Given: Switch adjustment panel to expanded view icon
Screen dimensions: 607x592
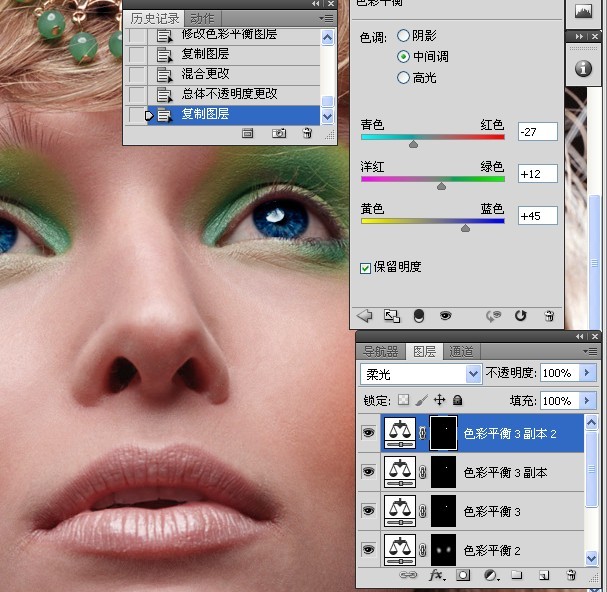Looking at the screenshot, I should pyautogui.click(x=392, y=316).
